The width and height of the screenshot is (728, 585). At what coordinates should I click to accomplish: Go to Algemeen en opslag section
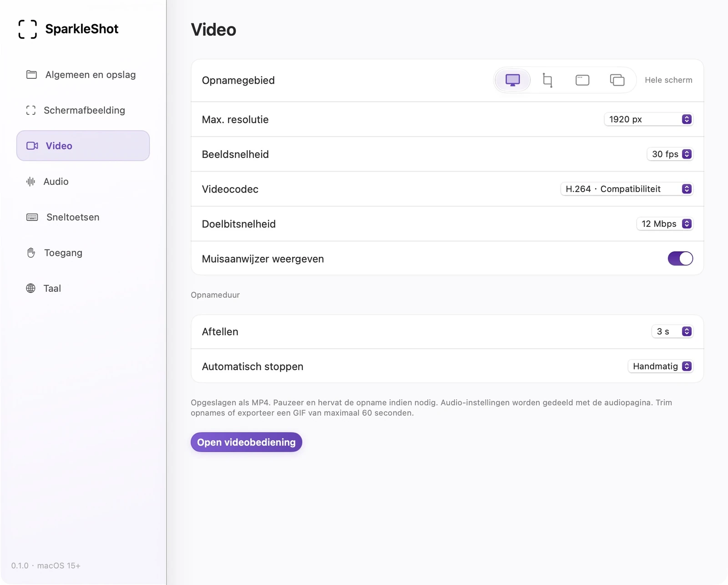[x=83, y=75]
